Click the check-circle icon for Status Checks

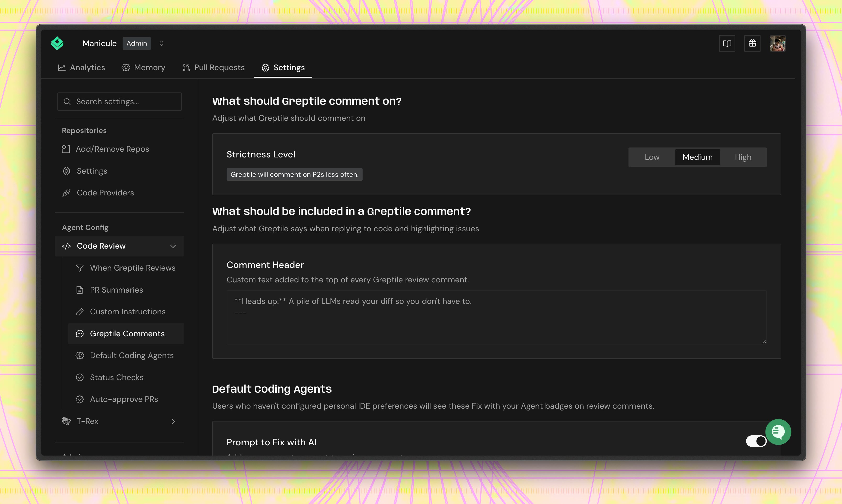point(80,378)
